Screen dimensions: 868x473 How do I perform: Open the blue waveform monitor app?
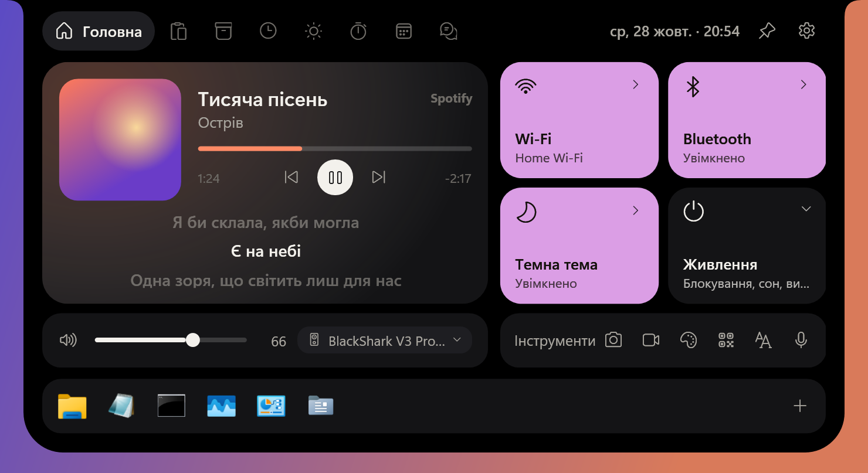(222, 406)
